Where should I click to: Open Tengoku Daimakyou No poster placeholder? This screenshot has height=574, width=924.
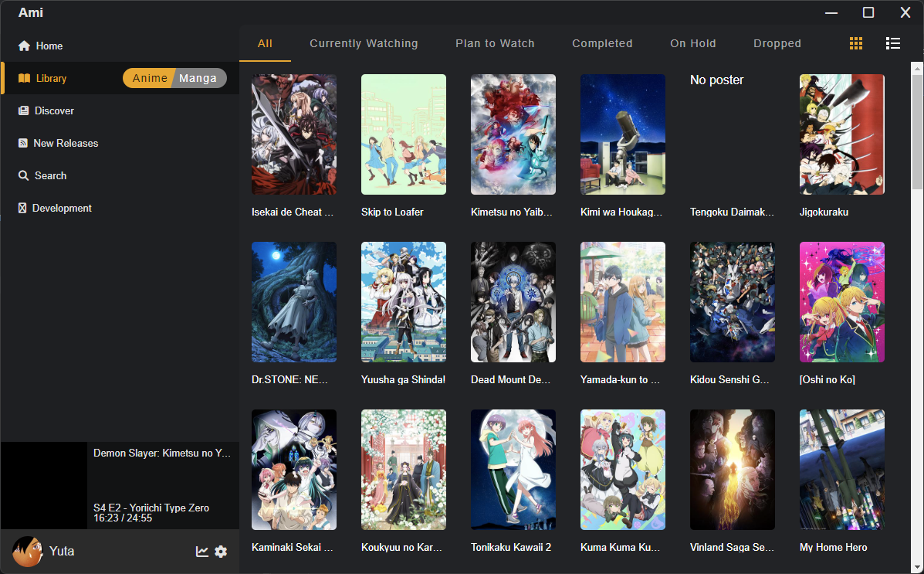point(733,134)
